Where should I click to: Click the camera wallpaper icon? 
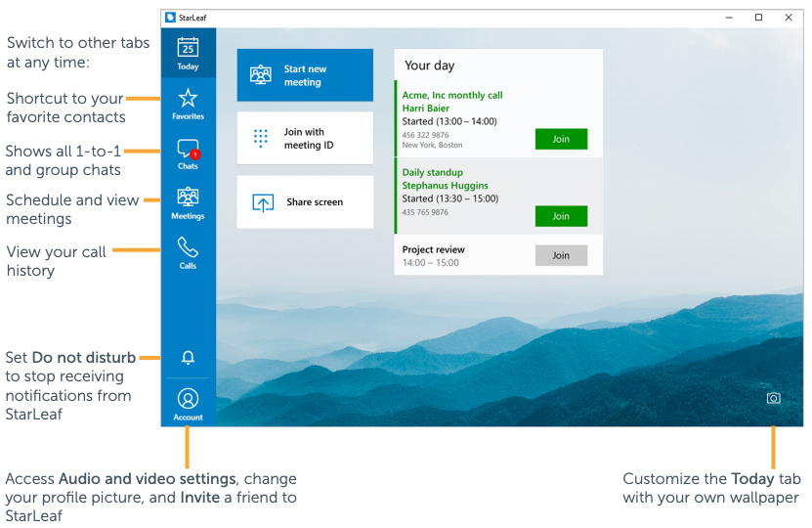[x=773, y=398]
